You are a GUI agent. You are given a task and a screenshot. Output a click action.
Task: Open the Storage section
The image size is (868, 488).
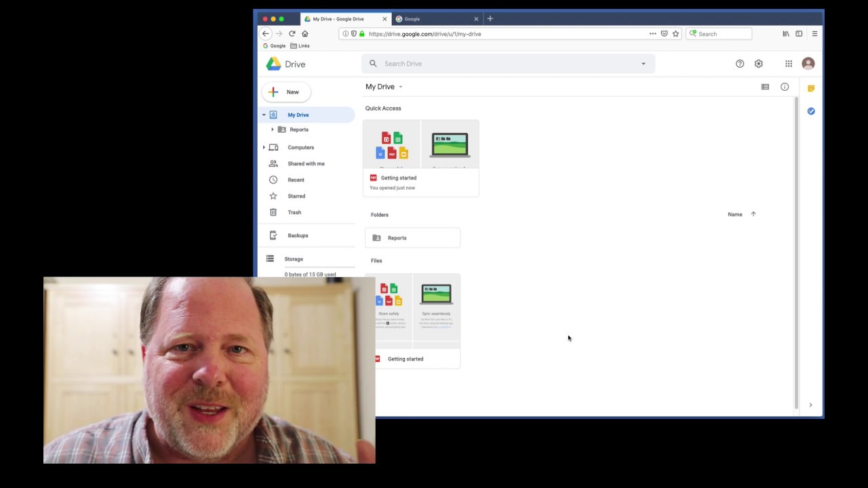point(294,259)
